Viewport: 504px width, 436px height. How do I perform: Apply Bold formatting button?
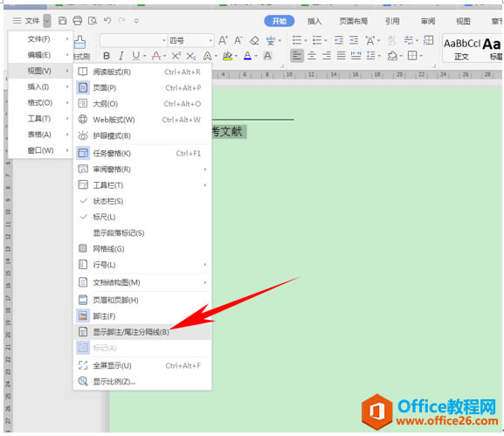(107, 56)
